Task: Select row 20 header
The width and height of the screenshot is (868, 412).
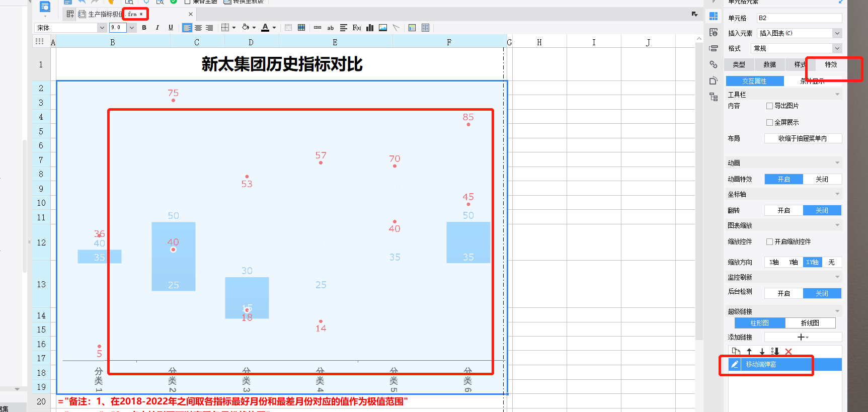Action: pos(41,401)
